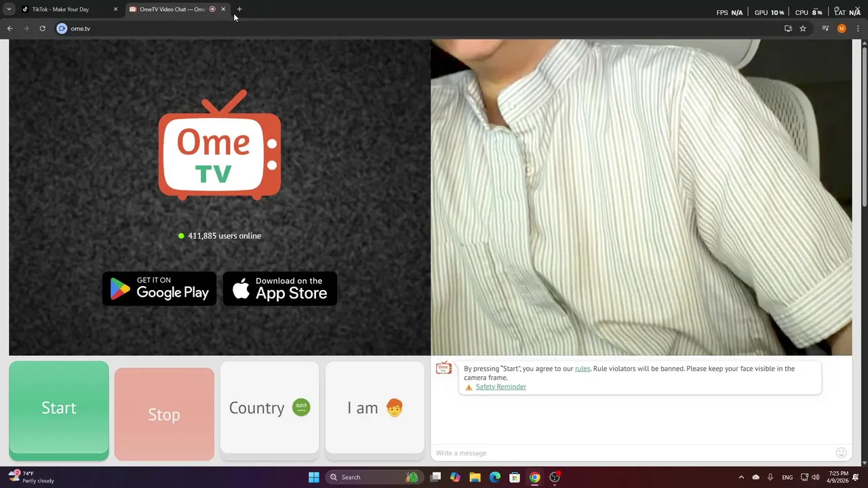Open the Safety Reminder link
Image resolution: width=868 pixels, height=488 pixels.
click(500, 387)
